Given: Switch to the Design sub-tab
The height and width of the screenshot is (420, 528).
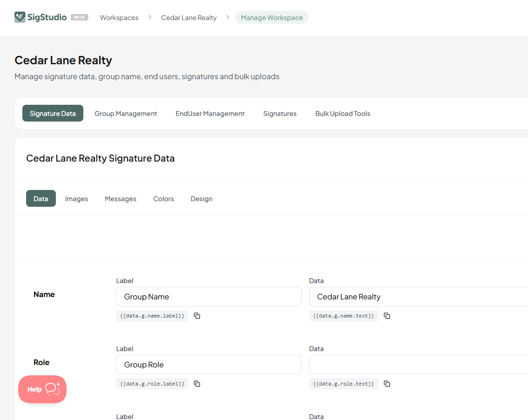Looking at the screenshot, I should click(202, 199).
